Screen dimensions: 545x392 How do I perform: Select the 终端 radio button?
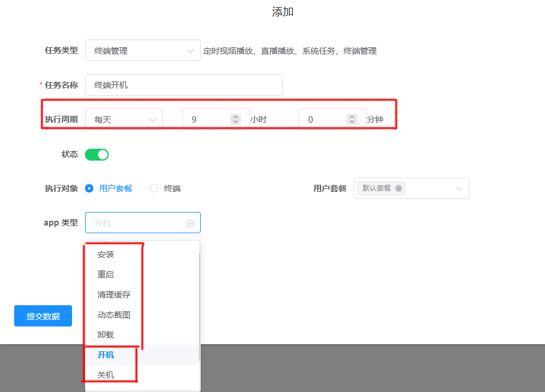coord(154,188)
